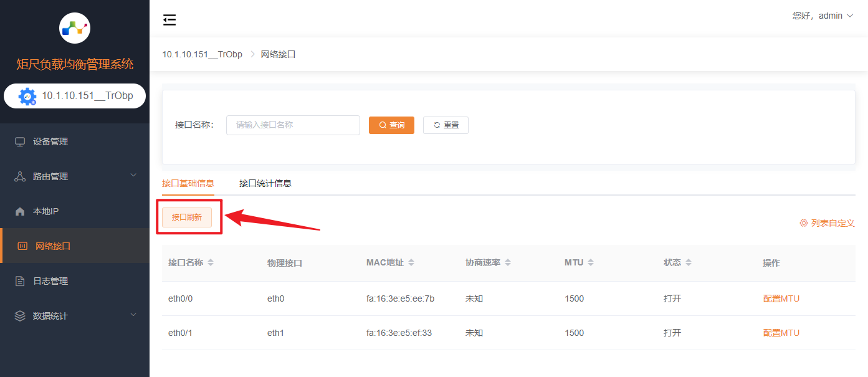
Task: Switch to the 接口统计信息 tab
Action: (x=265, y=183)
